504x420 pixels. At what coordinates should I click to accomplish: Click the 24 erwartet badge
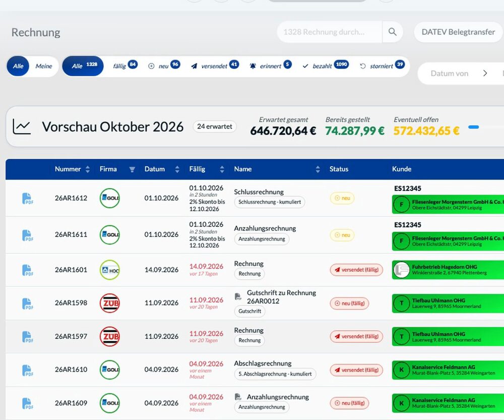click(215, 127)
